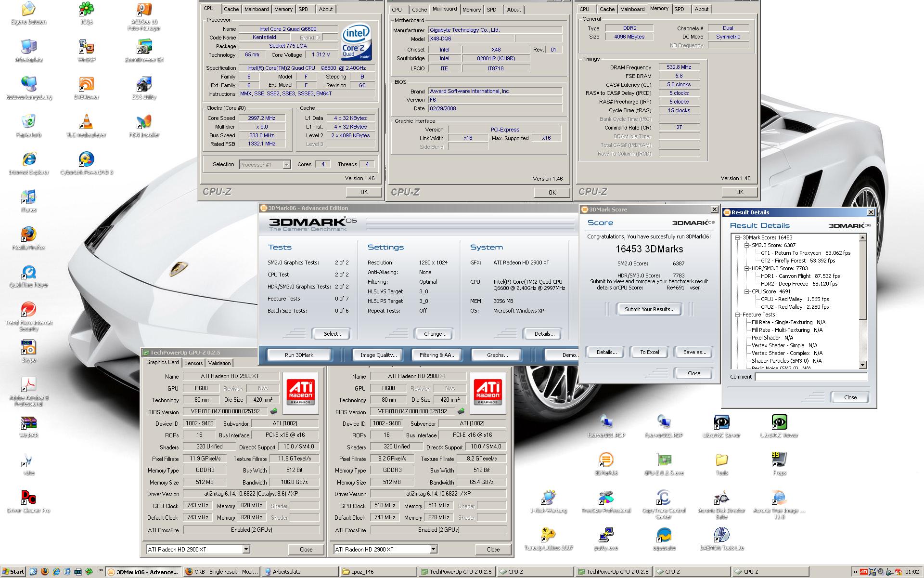Expand hidden system tray icons arrow
Viewport: 924px width, 578px height.
coord(855,572)
